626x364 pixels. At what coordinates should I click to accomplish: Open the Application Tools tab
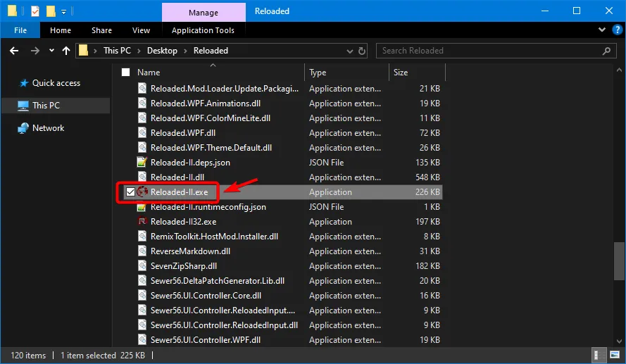[203, 30]
